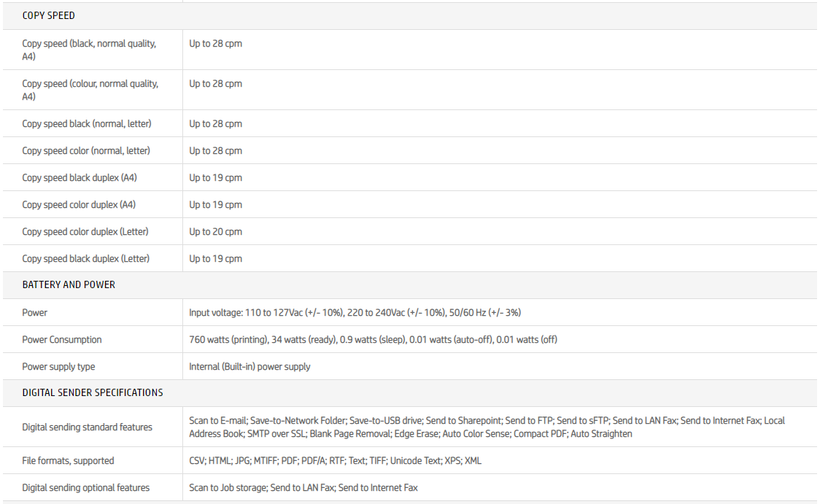Click the 'File formats, supported' row label
The width and height of the screenshot is (820, 504).
pos(68,460)
